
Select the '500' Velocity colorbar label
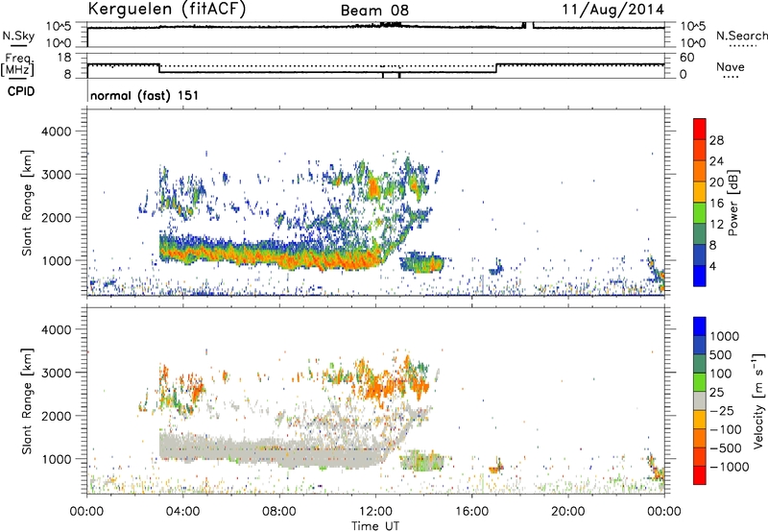pyautogui.click(x=719, y=354)
